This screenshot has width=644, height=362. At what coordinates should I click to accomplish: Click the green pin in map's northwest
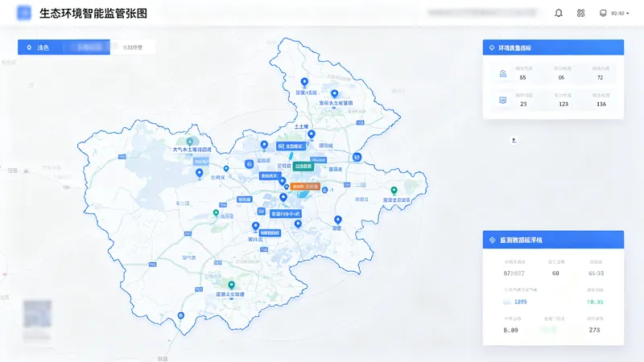189,142
